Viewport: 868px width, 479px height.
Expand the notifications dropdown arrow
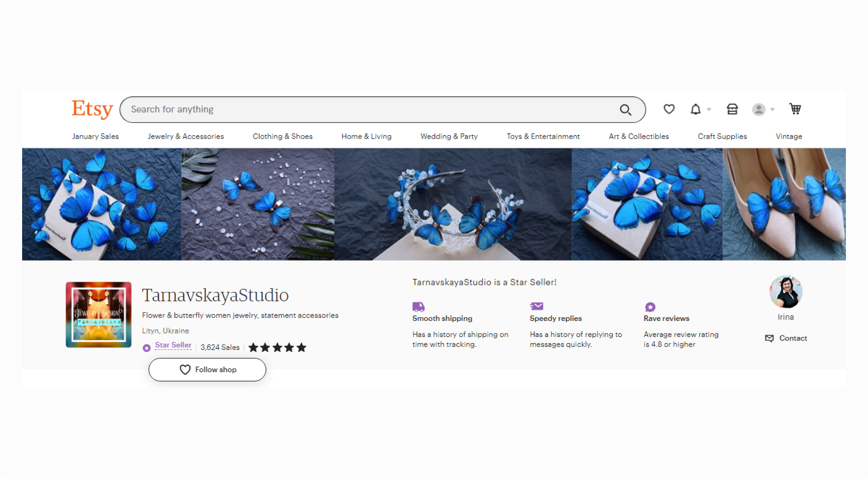coord(709,109)
